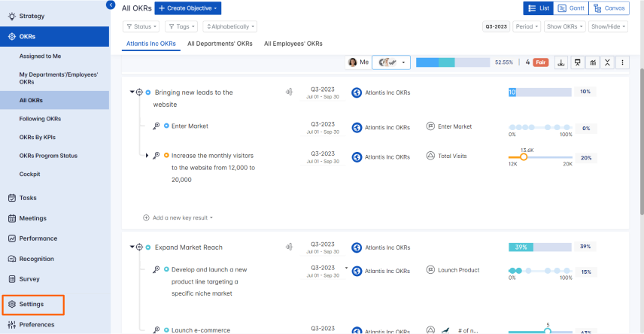Open the Status filter dropdown
Viewport: 644px width, 334px height.
141,26
